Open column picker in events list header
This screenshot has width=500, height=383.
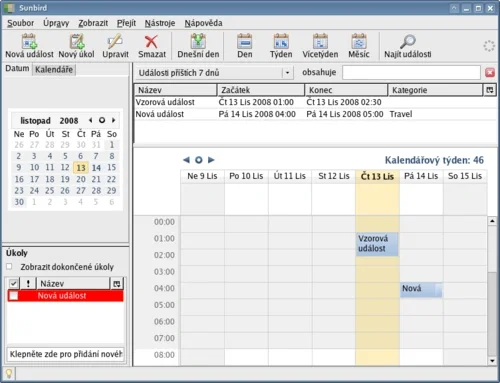tap(490, 90)
